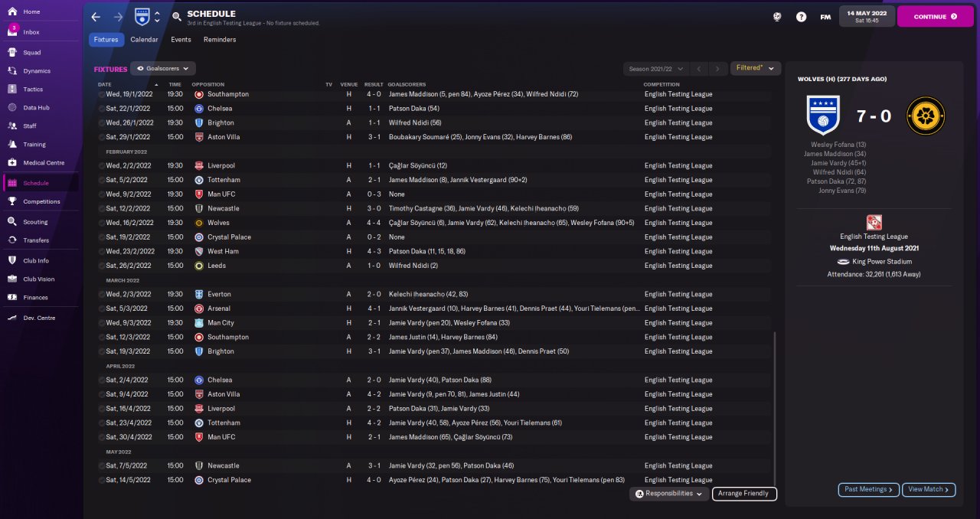Open the FM menu
The image size is (980, 519).
[825, 17]
